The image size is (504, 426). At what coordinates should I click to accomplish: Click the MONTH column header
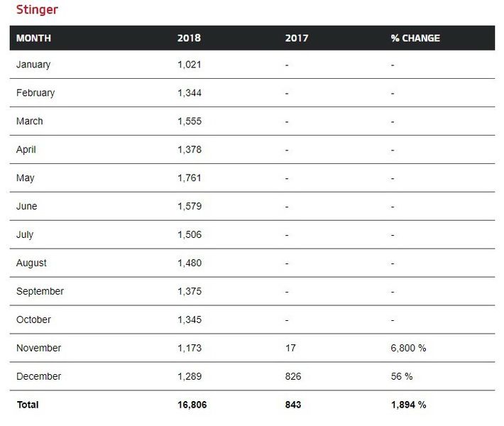[x=33, y=38]
